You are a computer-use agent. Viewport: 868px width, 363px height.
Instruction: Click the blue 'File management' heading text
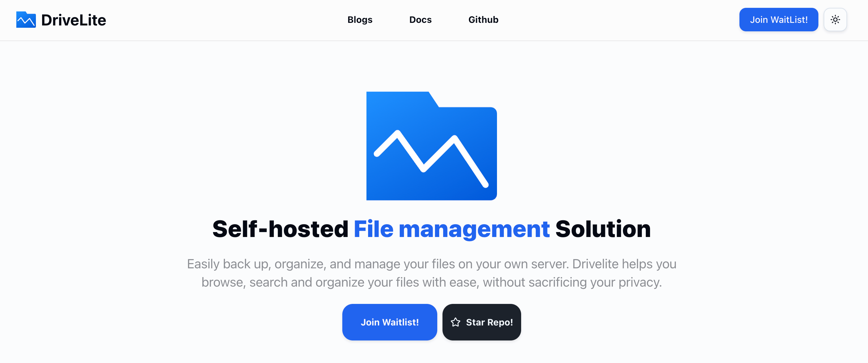coord(451,229)
